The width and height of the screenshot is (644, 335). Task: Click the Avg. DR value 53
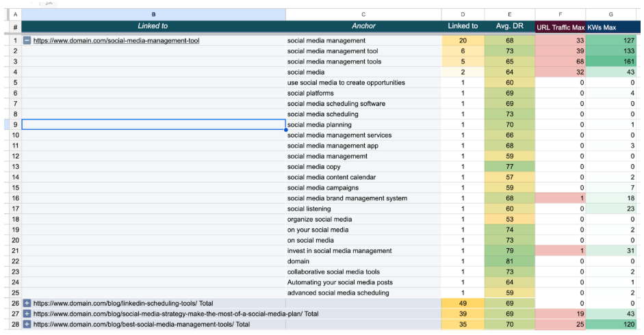coord(510,219)
